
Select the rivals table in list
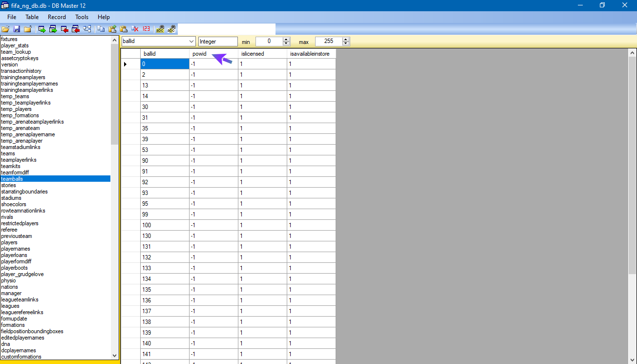click(55, 217)
